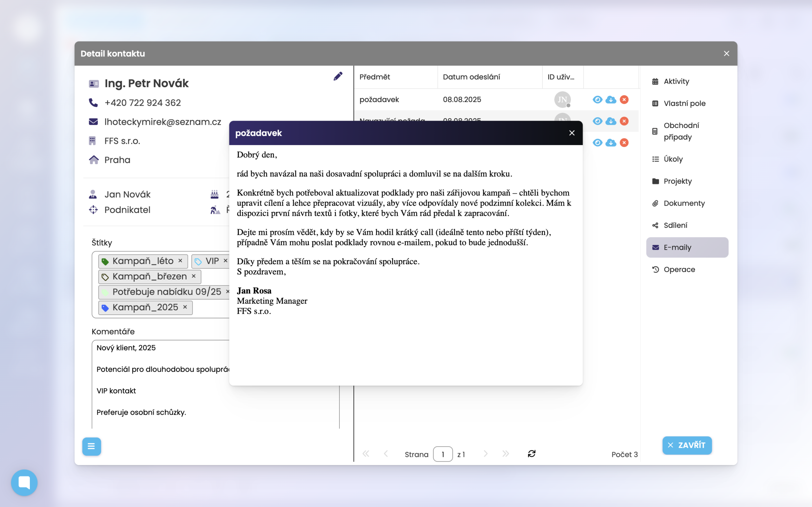Download the požadavek email
Viewport: 812px width, 507px height.
click(611, 99)
